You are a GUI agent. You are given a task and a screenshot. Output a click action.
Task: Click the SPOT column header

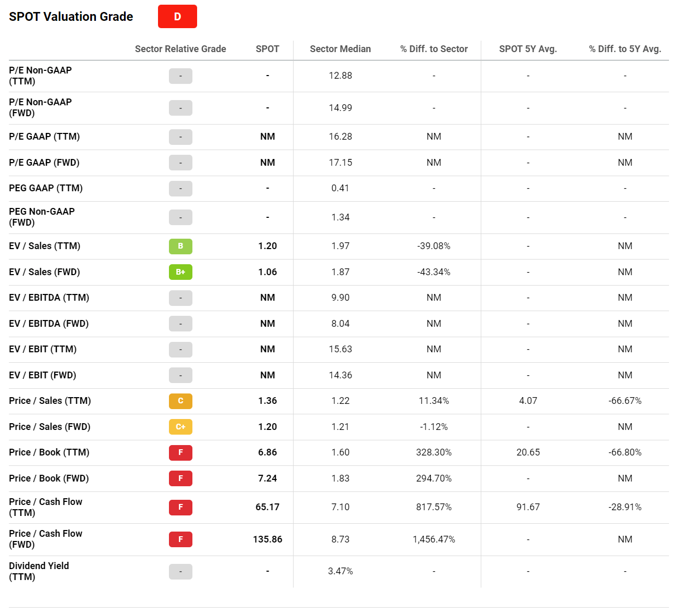pyautogui.click(x=267, y=49)
